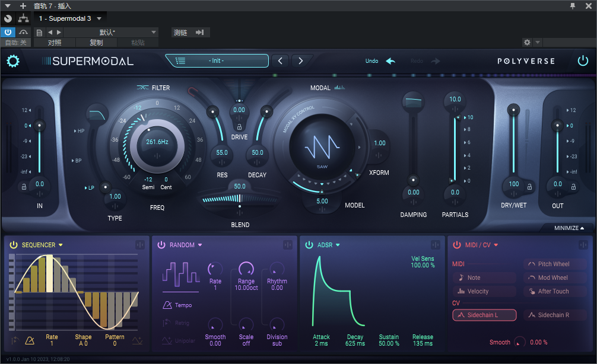The height and width of the screenshot is (364, 597).
Task: Toggle the RANDOM modulator power button
Action: (161, 245)
